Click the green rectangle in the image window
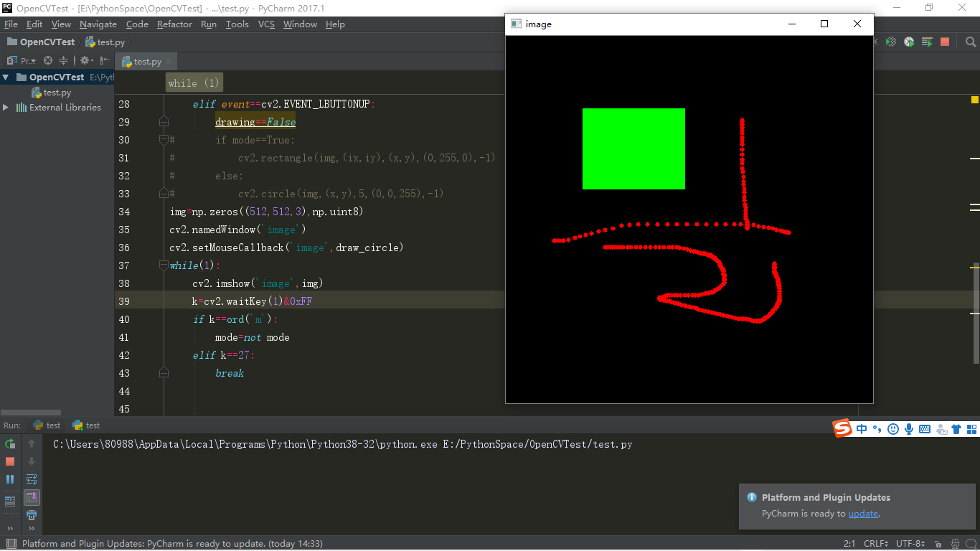This screenshot has height=551, width=980. point(633,149)
